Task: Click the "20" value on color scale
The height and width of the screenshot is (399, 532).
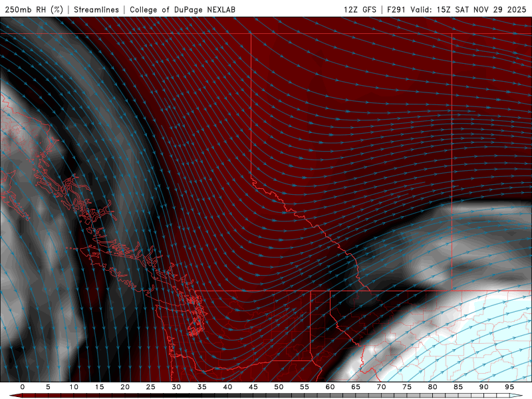Action: (x=125, y=387)
